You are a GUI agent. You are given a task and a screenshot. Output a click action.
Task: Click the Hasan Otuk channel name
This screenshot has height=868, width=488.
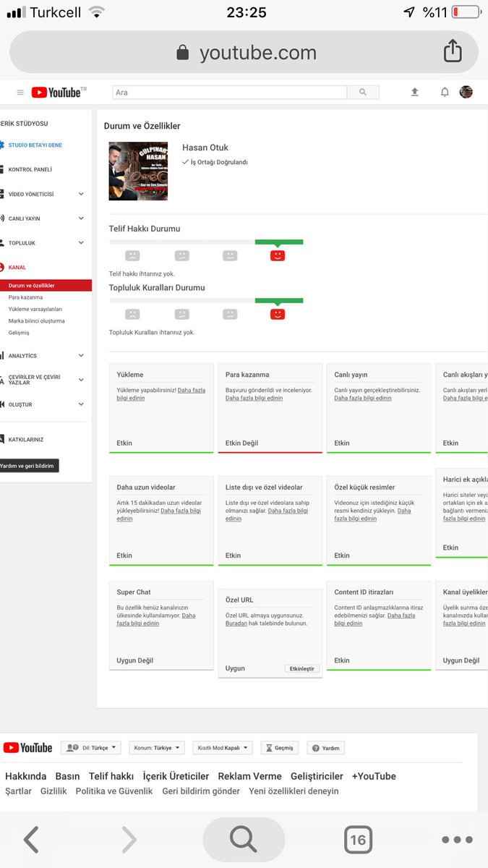tap(205, 148)
